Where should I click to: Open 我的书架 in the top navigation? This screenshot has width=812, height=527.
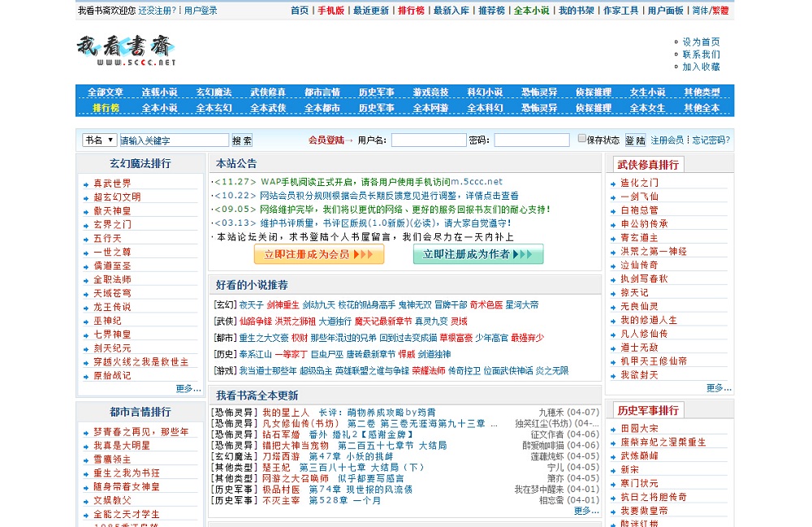(x=576, y=11)
